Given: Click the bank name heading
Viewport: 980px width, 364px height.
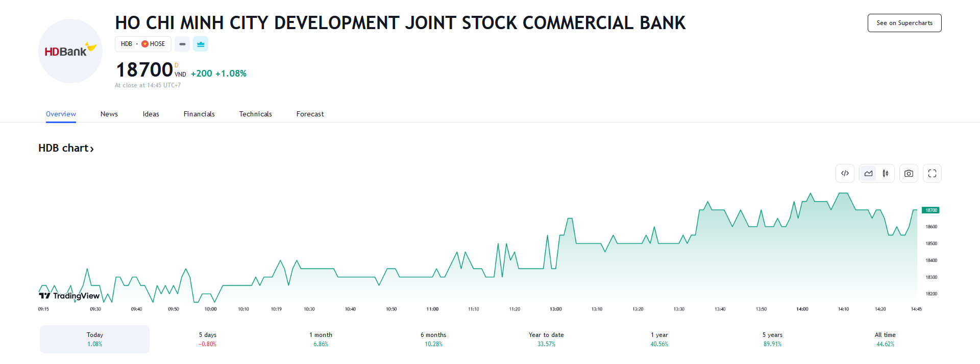Looking at the screenshot, I should [x=400, y=23].
